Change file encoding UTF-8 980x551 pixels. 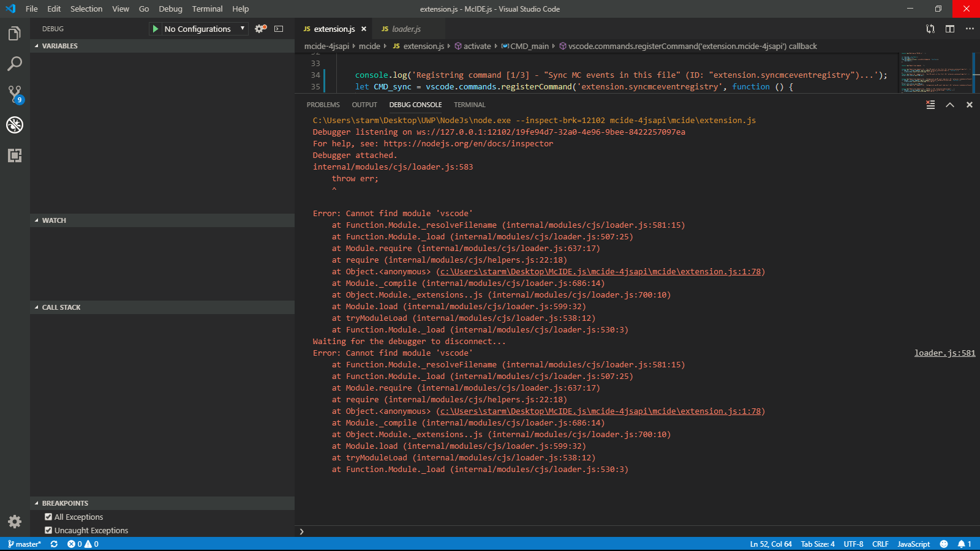(853, 544)
